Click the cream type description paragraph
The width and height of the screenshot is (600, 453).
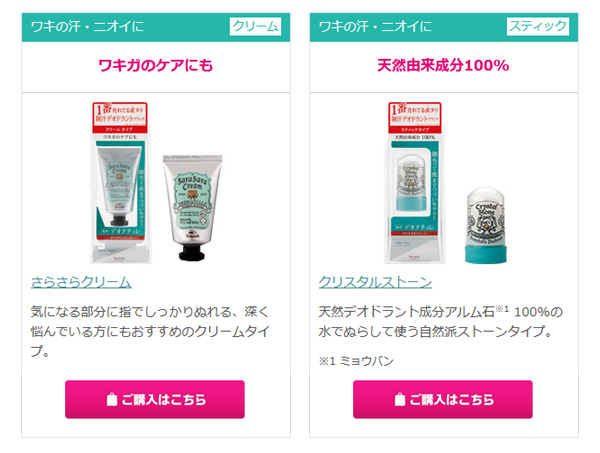point(150,331)
